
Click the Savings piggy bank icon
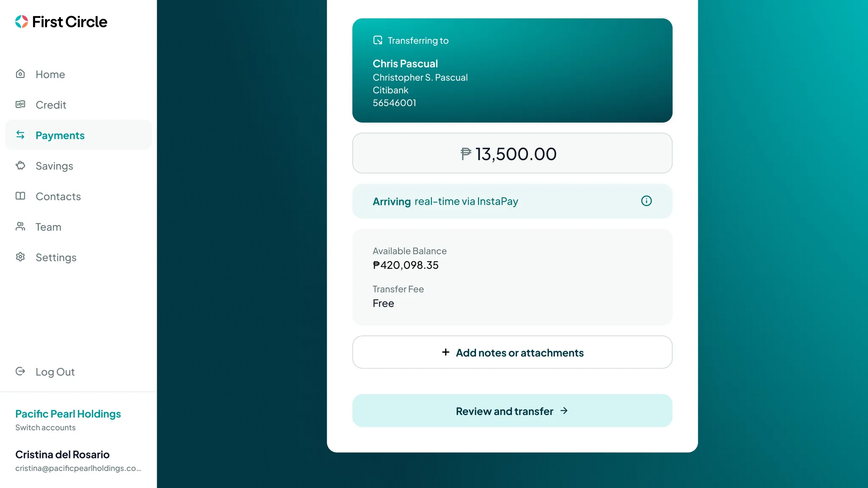20,166
